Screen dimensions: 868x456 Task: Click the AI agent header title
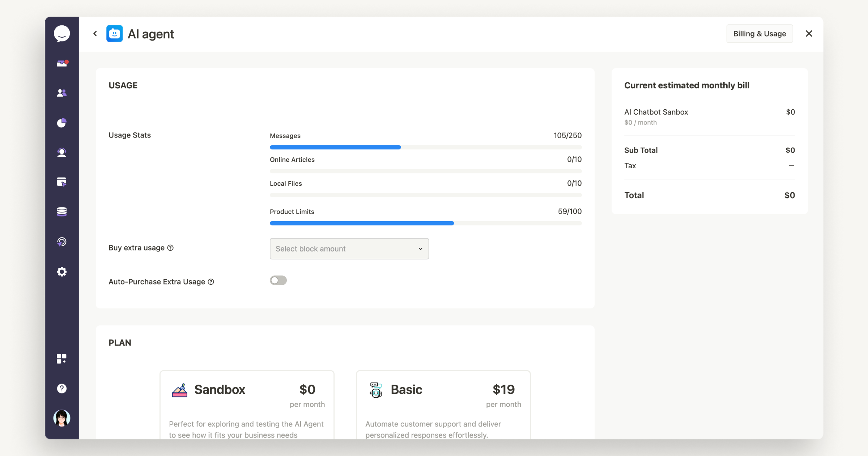coord(151,34)
